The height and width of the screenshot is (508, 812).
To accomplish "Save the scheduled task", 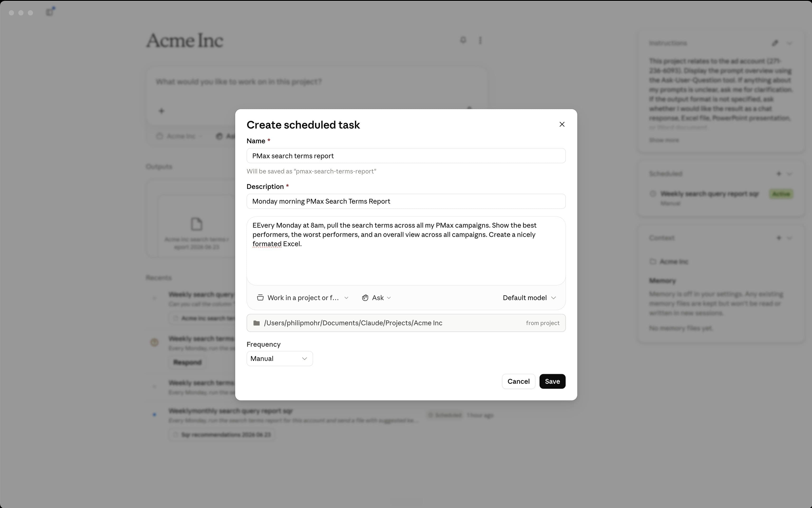I will pyautogui.click(x=552, y=381).
